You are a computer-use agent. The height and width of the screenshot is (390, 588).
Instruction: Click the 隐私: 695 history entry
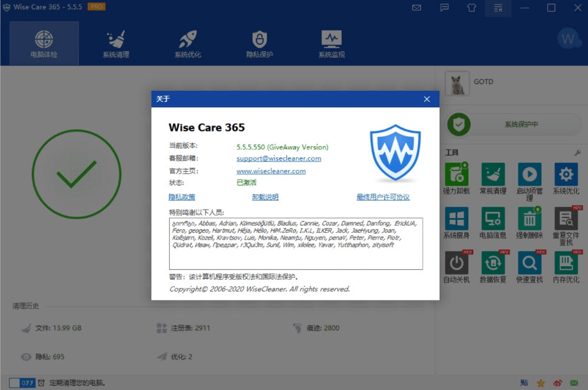tap(43, 356)
